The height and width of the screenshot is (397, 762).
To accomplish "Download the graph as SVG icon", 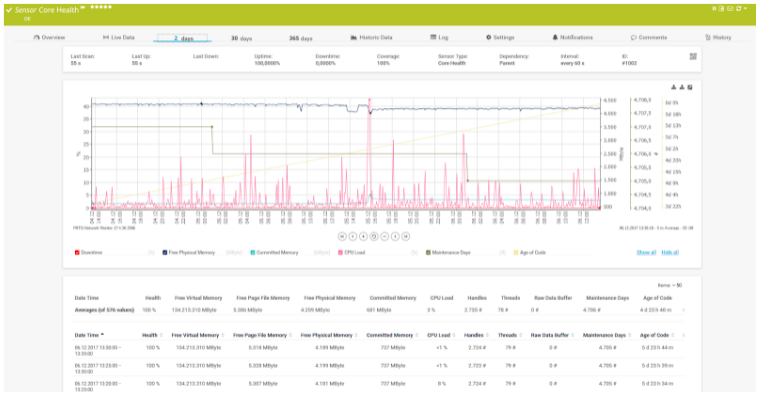I will (x=682, y=87).
